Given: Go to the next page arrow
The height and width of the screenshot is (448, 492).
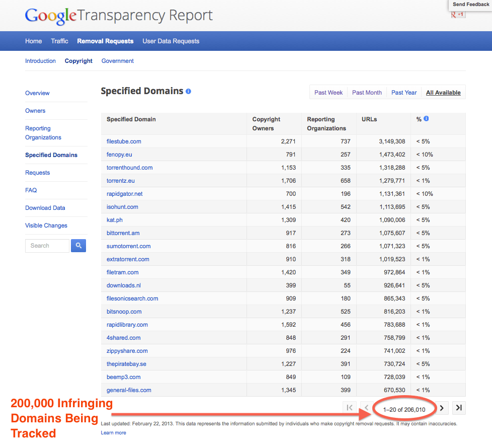Looking at the screenshot, I should coord(442,408).
